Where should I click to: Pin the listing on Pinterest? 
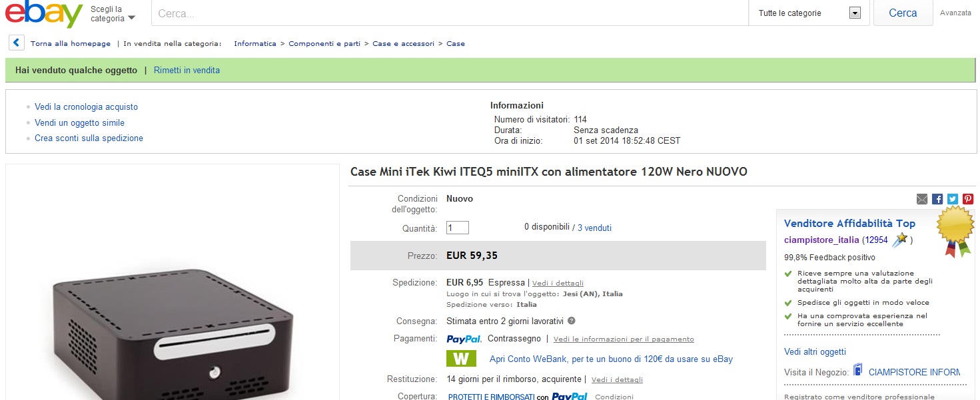[x=968, y=199]
